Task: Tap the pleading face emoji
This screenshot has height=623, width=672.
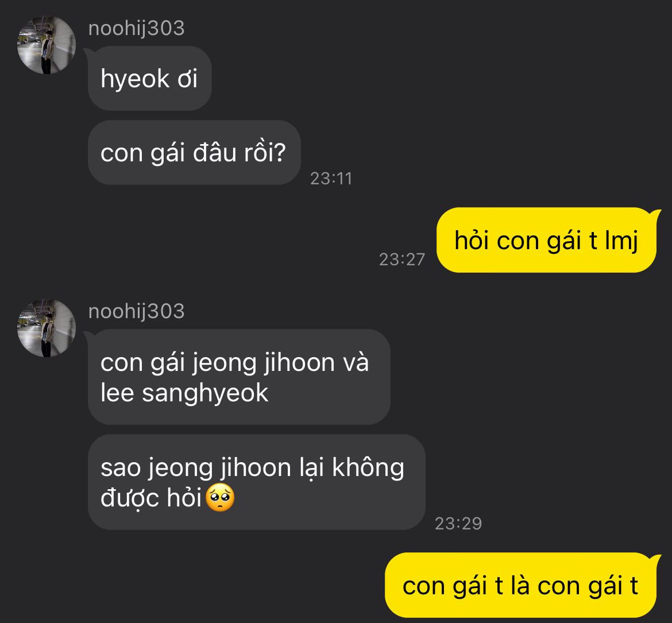Action: point(220,497)
